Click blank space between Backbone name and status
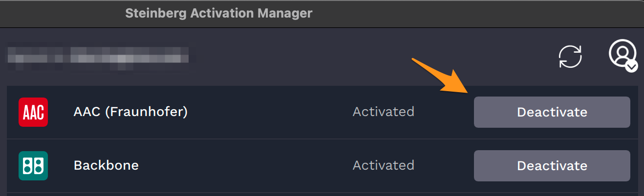This screenshot has width=644, height=196. coord(244,166)
